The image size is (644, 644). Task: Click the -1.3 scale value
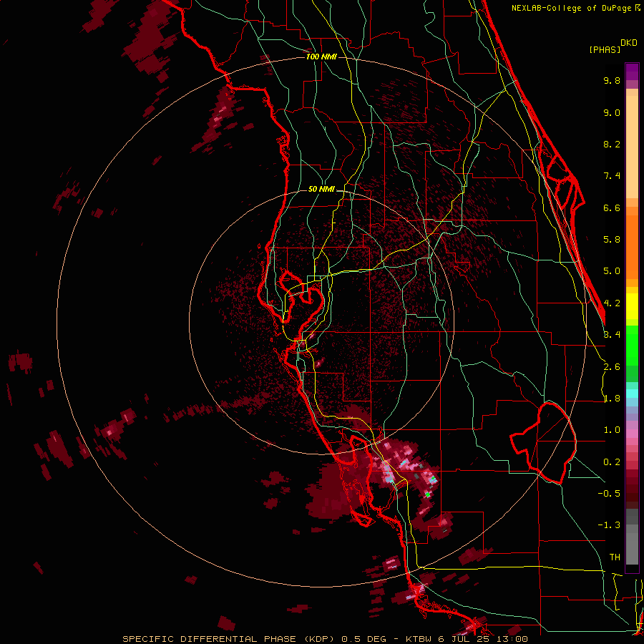pos(609,525)
